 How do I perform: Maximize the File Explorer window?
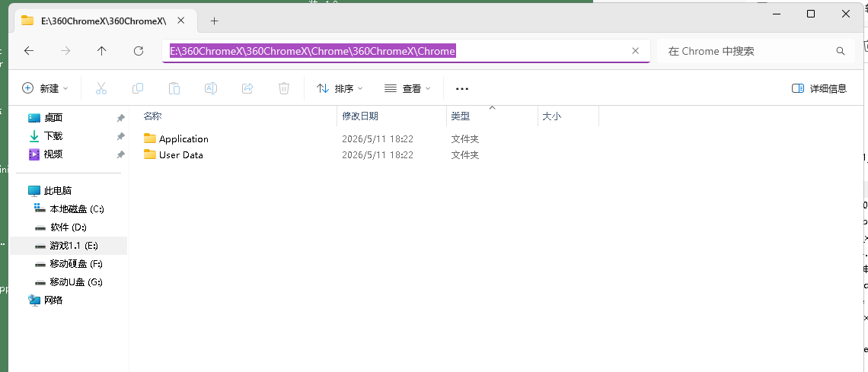811,14
